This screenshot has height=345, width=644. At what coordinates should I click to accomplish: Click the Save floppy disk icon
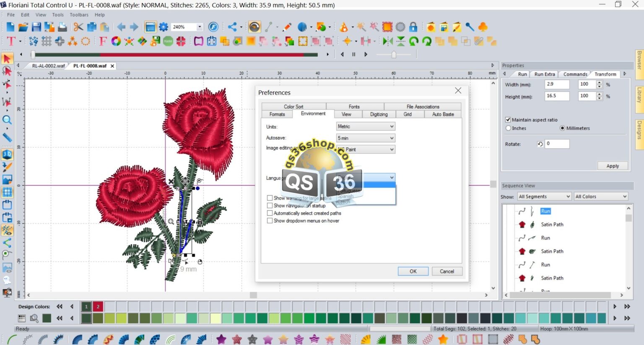pos(36,27)
